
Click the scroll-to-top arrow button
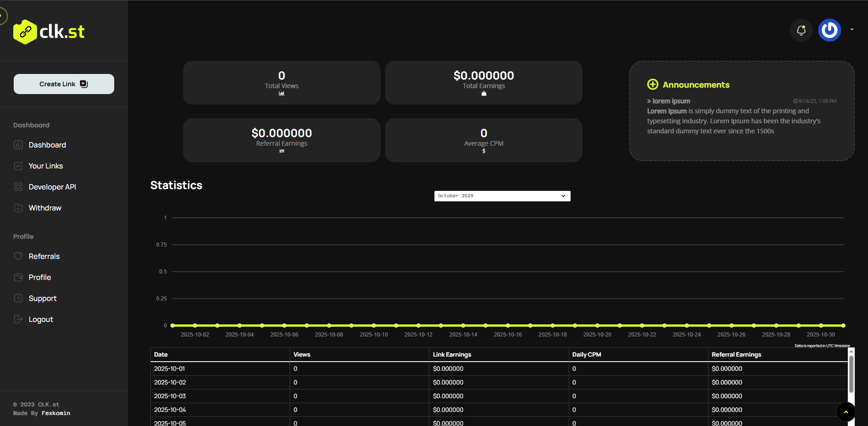[846, 412]
